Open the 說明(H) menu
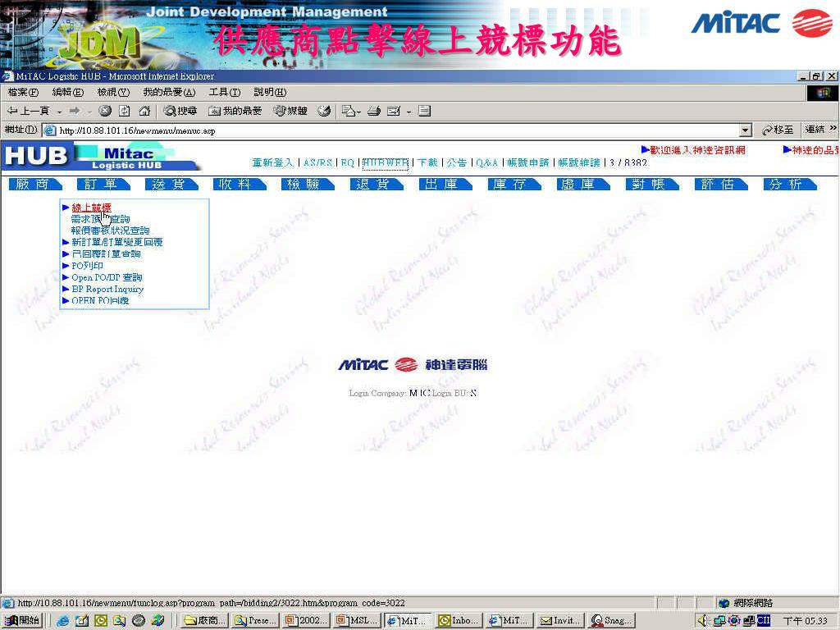Image resolution: width=840 pixels, height=630 pixels. tap(270, 92)
